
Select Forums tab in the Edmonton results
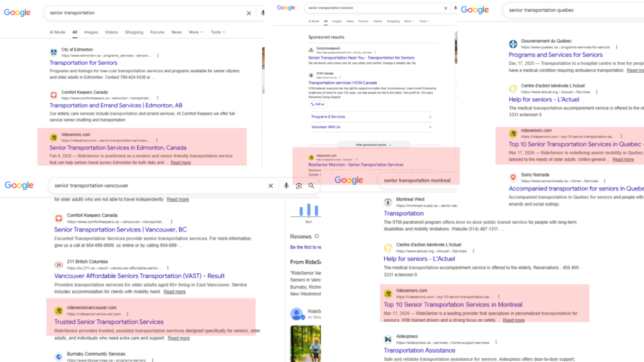click(157, 32)
